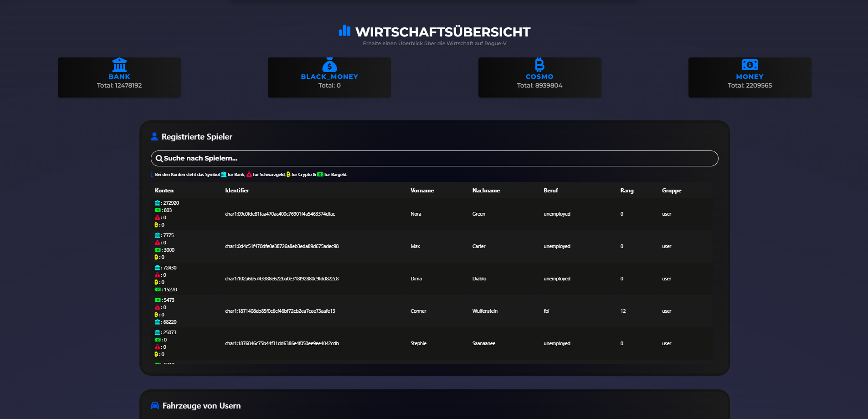The width and height of the screenshot is (868, 419).
Task: Click Total: 8939804 under COSMO
Action: (x=539, y=85)
